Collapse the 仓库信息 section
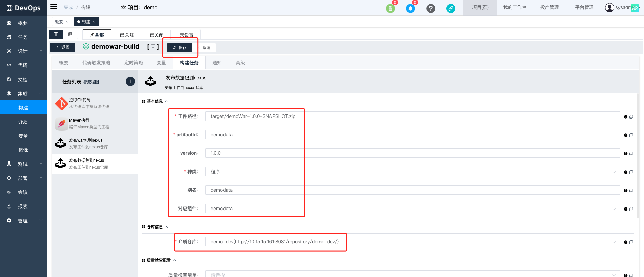 point(166,227)
